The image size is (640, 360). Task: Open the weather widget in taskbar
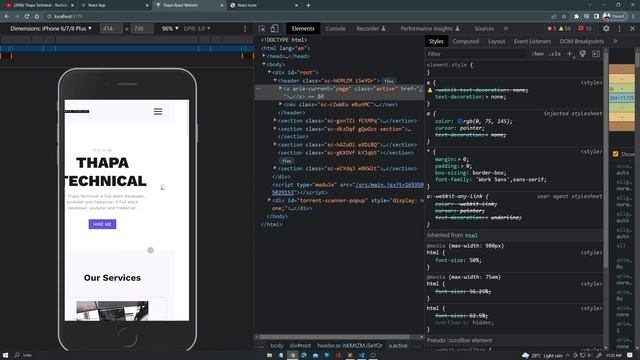coord(543,356)
